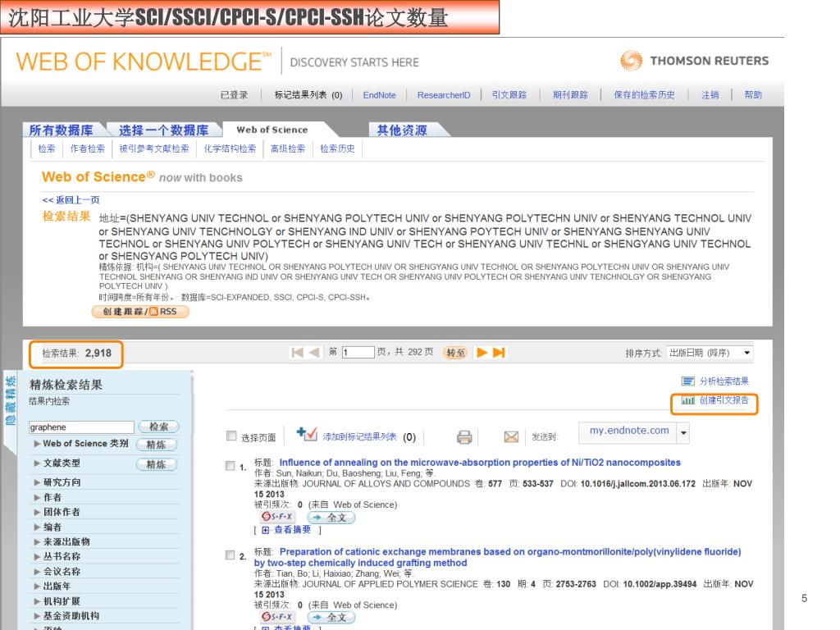Check the select page checkbox
Viewport: 840px width, 630px height.
point(231,436)
